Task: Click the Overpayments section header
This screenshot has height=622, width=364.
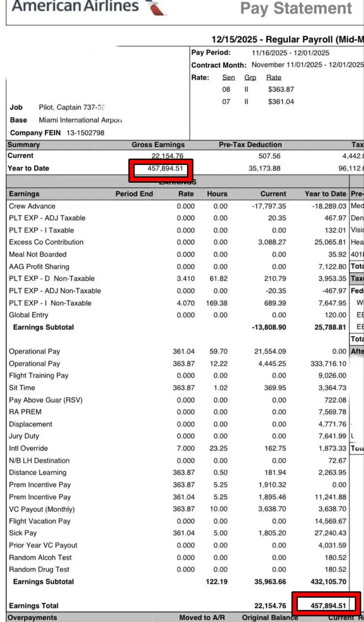Action: (33, 618)
